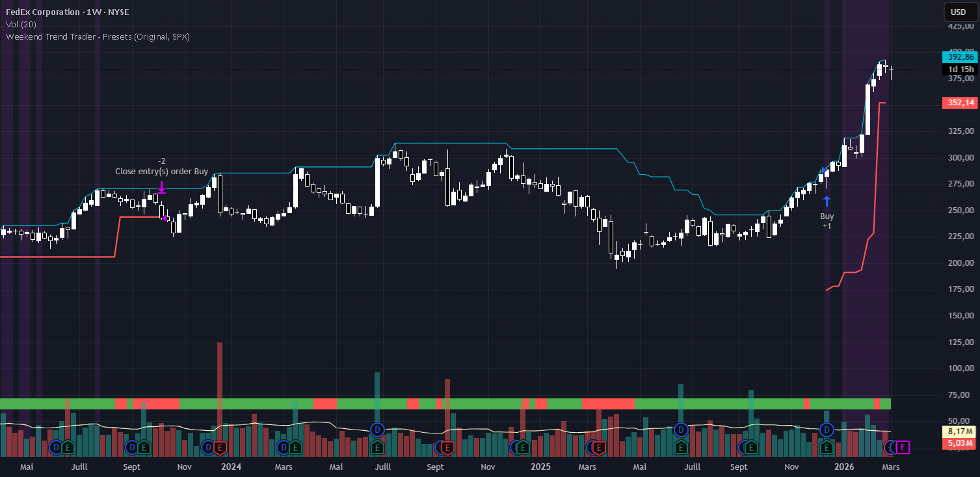Click the 2026 label on time axis
This screenshot has height=477, width=980.
click(844, 467)
